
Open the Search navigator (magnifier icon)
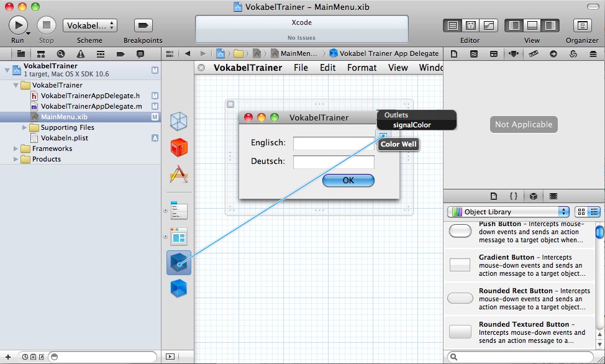click(x=61, y=54)
